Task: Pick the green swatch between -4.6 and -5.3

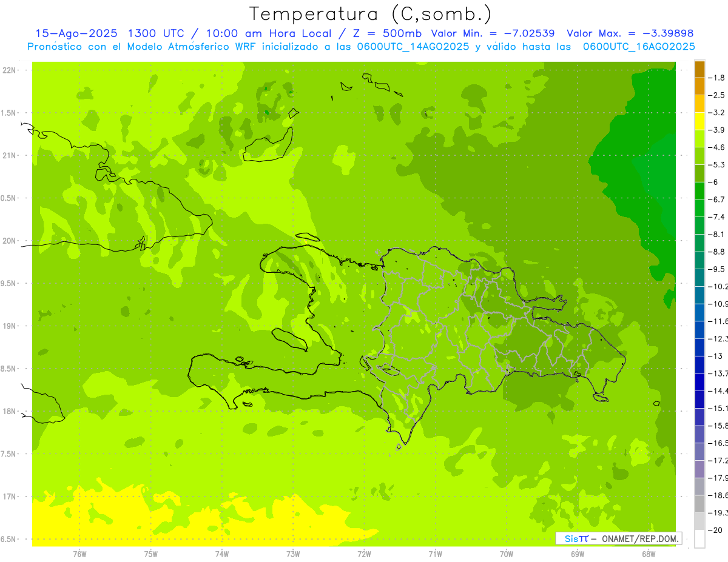Action: point(699,156)
